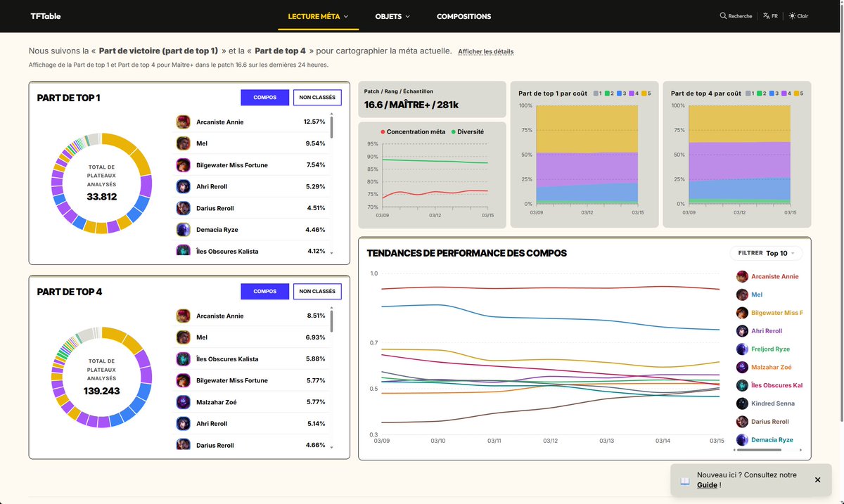Click Ahri Reroll icon in the Top 1 list
Screen dimensions: 844x504
click(x=184, y=186)
